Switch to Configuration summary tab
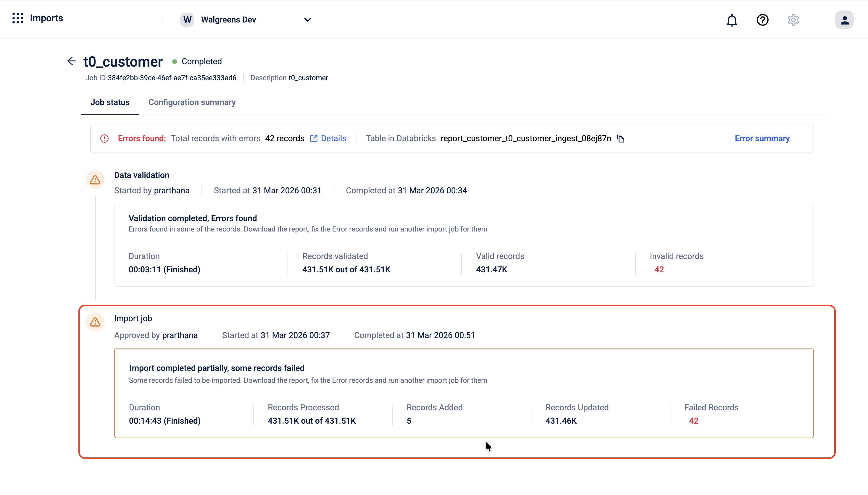Viewport: 868px width, 495px height. (x=192, y=102)
